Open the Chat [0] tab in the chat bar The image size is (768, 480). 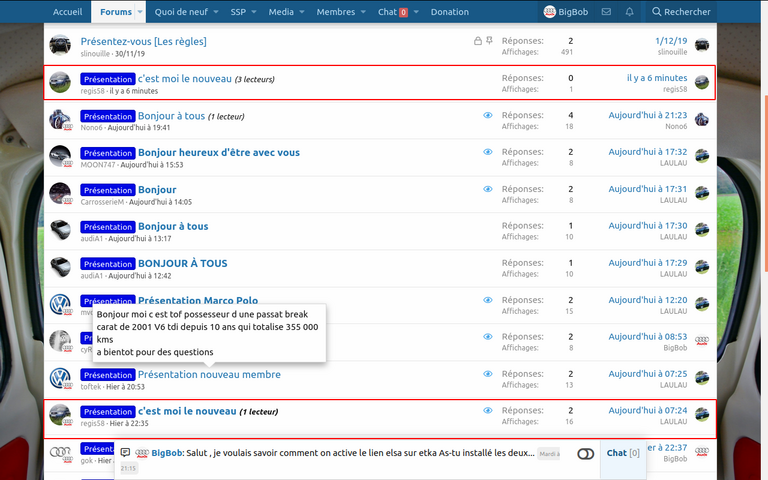[x=623, y=454]
